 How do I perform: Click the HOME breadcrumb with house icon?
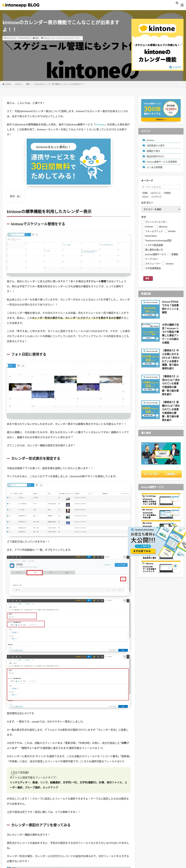(7, 84)
